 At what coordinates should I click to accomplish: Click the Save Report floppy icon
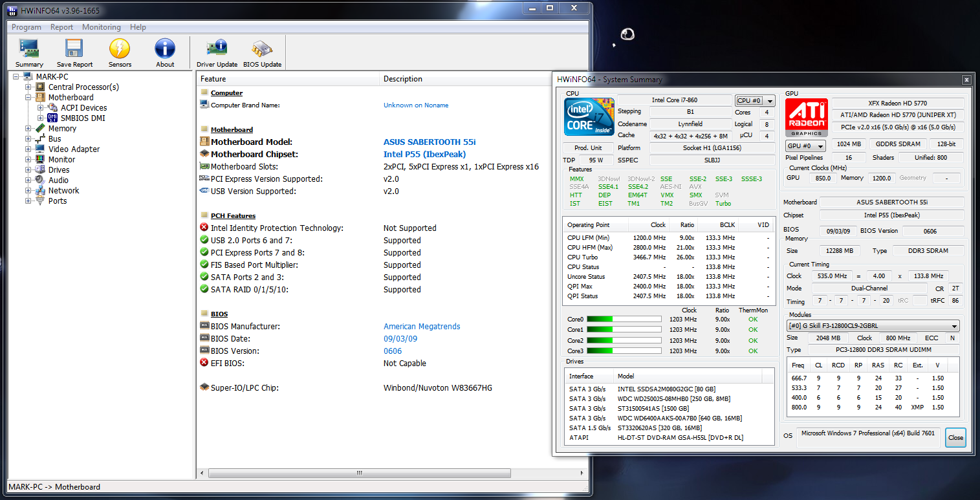(x=74, y=49)
